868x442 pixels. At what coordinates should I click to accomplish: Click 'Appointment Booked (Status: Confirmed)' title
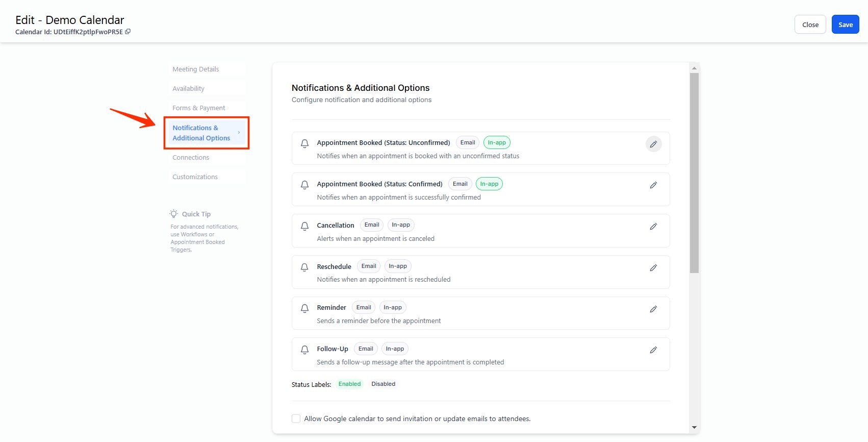pos(380,184)
